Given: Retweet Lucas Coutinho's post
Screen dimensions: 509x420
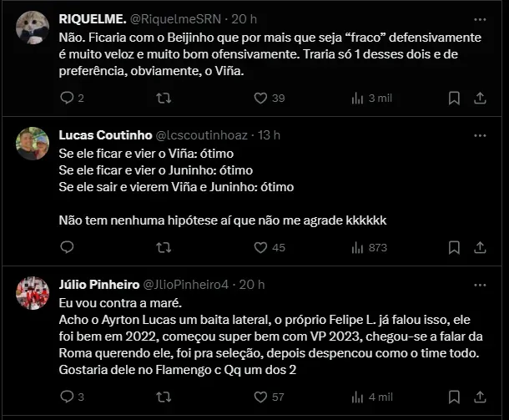Looking at the screenshot, I should 164,247.
